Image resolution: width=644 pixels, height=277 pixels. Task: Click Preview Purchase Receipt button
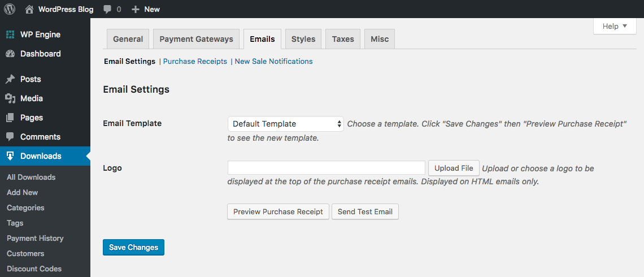[278, 211]
